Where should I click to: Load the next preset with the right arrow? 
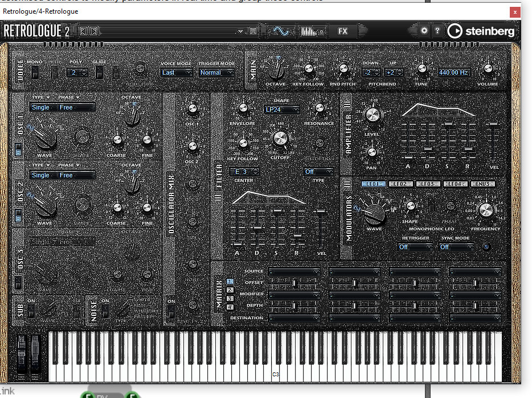[x=93, y=31]
